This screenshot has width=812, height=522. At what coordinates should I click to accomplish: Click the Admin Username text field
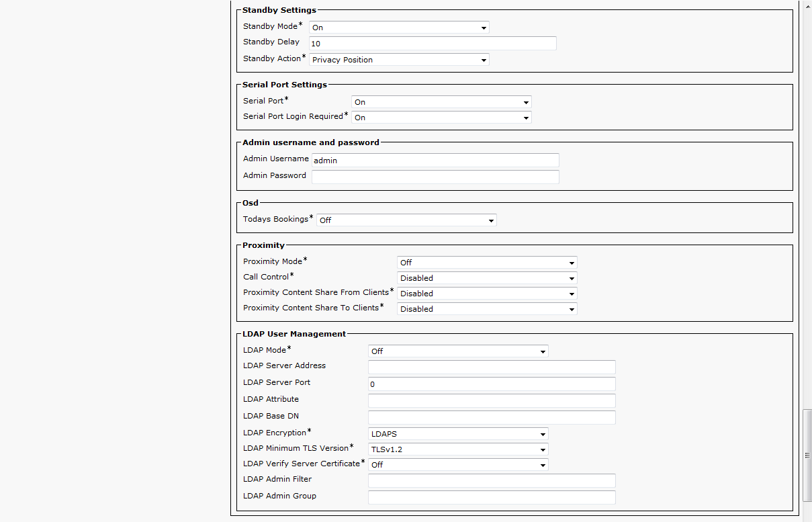point(435,161)
